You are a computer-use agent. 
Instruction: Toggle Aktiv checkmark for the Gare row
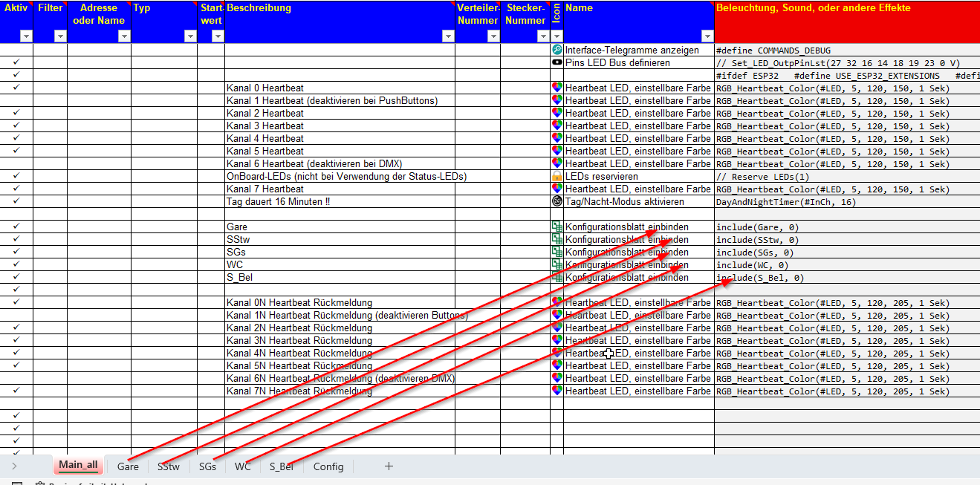(x=16, y=227)
